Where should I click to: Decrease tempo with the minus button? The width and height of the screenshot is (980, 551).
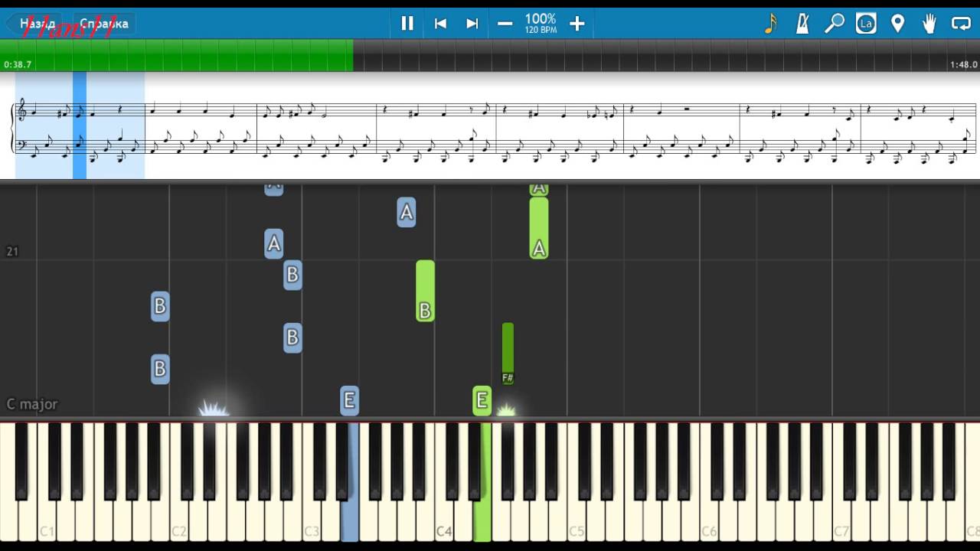tap(505, 24)
